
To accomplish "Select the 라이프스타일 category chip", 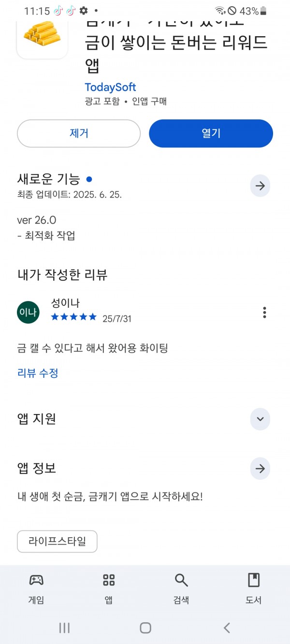I will pos(57,541).
